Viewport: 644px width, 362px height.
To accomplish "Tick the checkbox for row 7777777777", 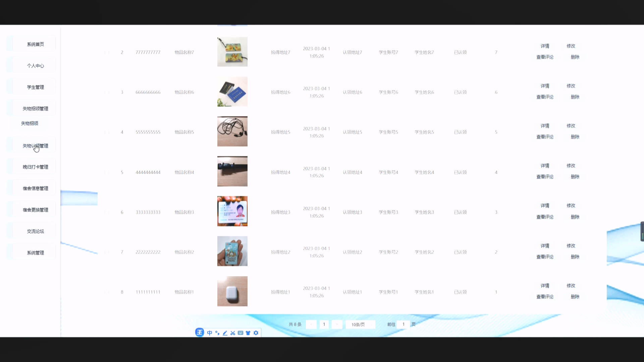I will [x=107, y=53].
